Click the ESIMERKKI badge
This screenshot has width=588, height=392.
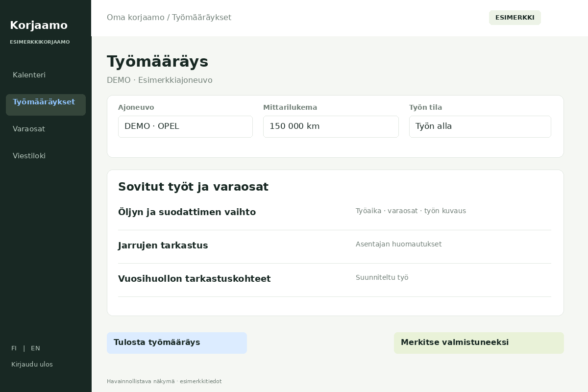[515, 18]
